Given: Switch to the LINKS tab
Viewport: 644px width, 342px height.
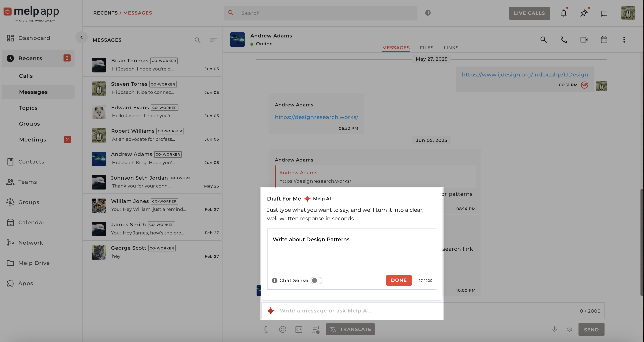Looking at the screenshot, I should [451, 48].
